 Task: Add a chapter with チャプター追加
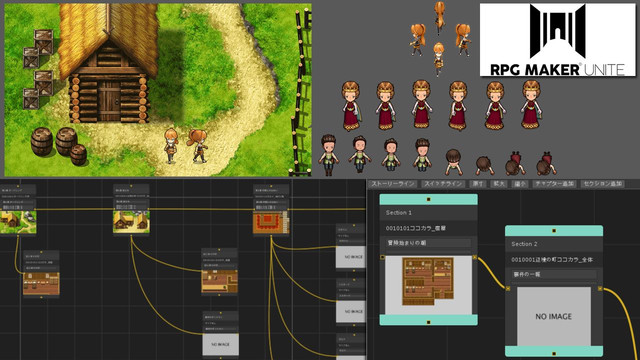554,184
